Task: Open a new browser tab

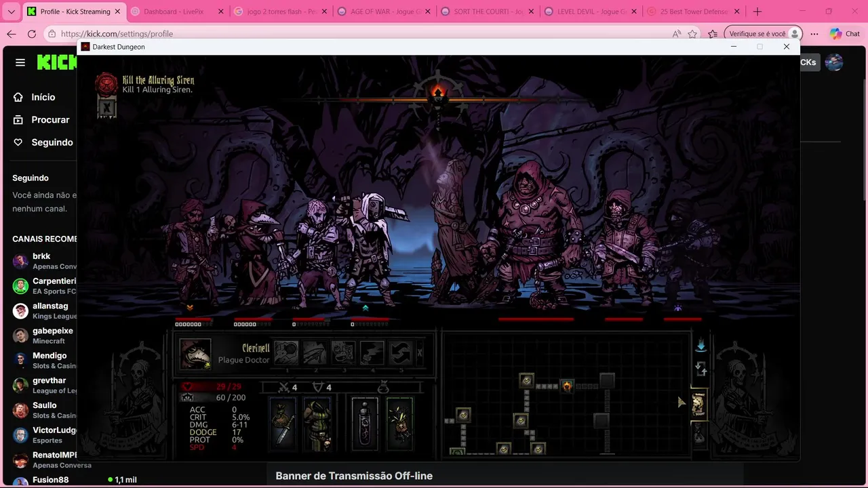Action: click(x=757, y=12)
